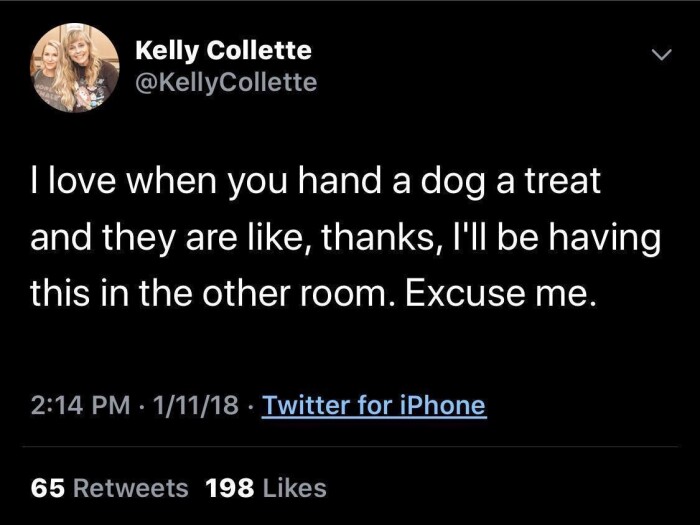Click Kelly Collette's profile picture
700x525 pixels.
pos(75,67)
